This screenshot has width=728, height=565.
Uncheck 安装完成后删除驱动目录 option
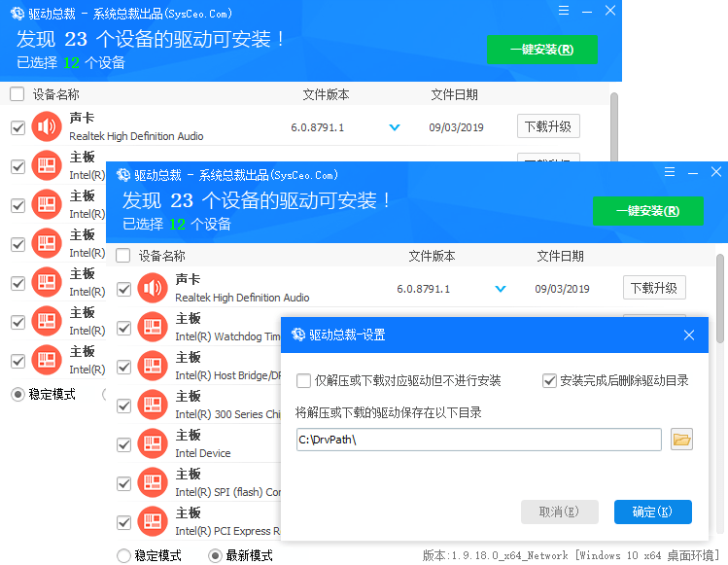click(549, 381)
